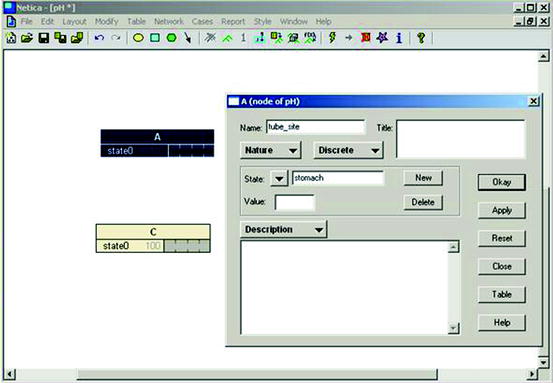Expand the Discrete dropdown
This screenshot has width=553, height=383.
348,151
